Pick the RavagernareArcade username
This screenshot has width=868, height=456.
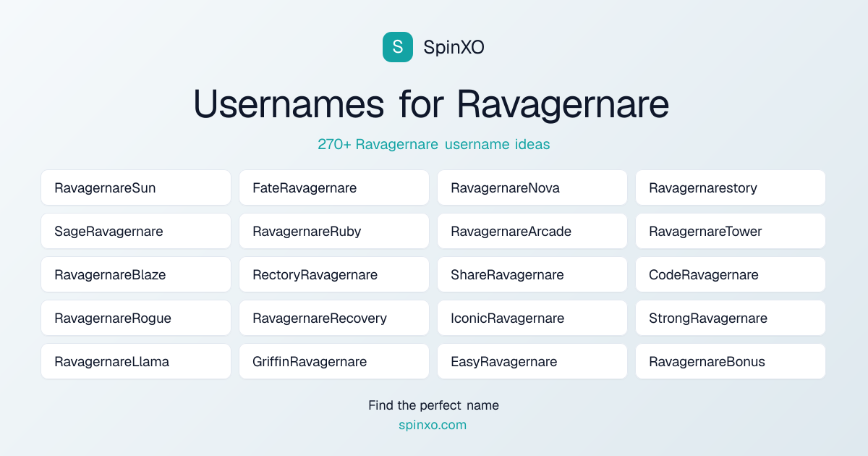click(x=532, y=231)
